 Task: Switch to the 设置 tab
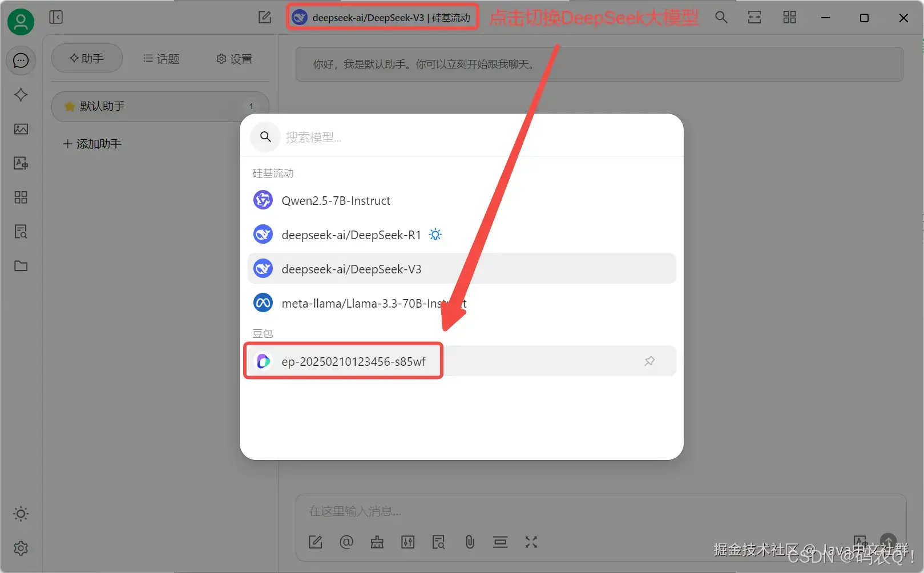[x=234, y=59]
